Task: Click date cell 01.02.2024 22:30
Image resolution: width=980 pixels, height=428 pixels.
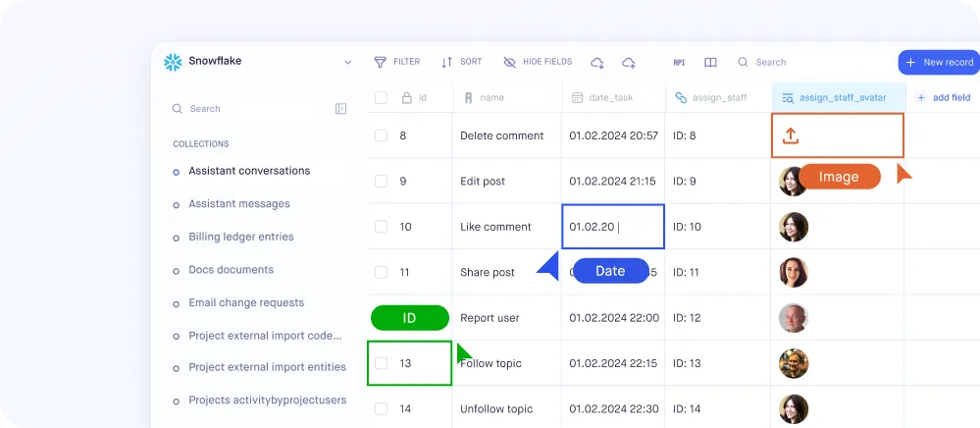Action: click(614, 408)
